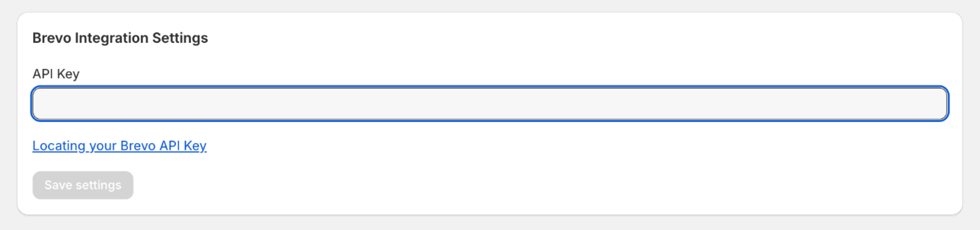
Task: Click the word Save on the grey button
Action: tap(58, 185)
